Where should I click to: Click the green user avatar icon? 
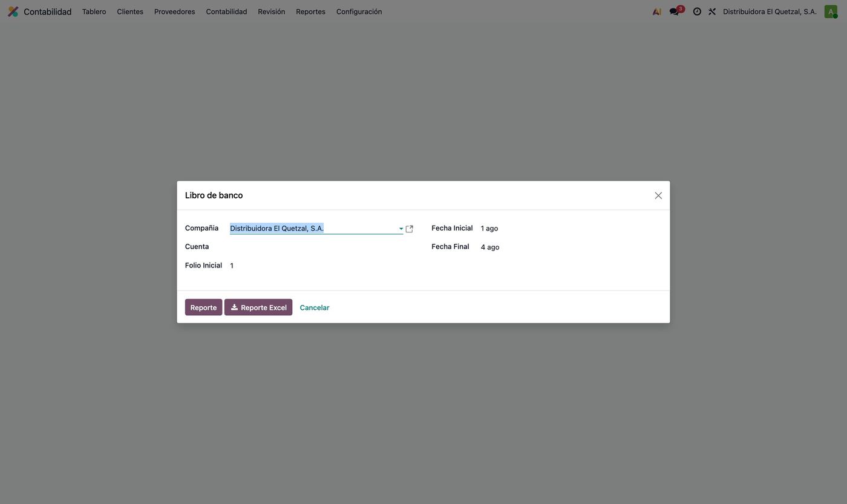[831, 11]
